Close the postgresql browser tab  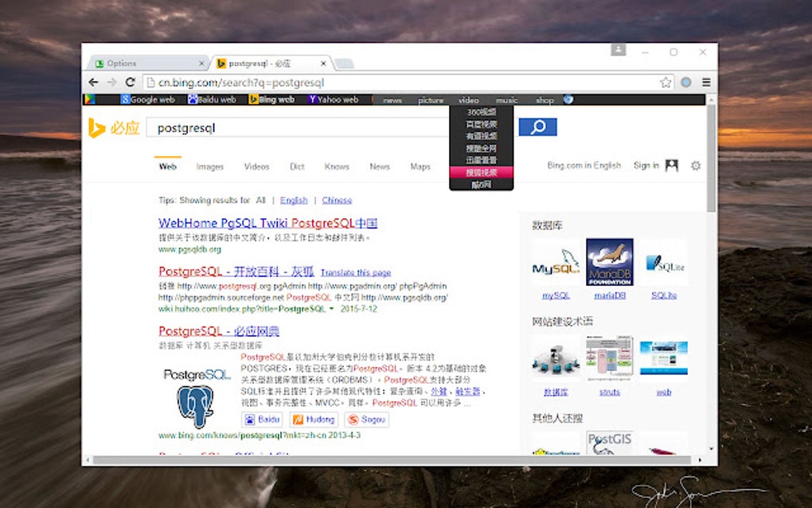click(x=323, y=63)
